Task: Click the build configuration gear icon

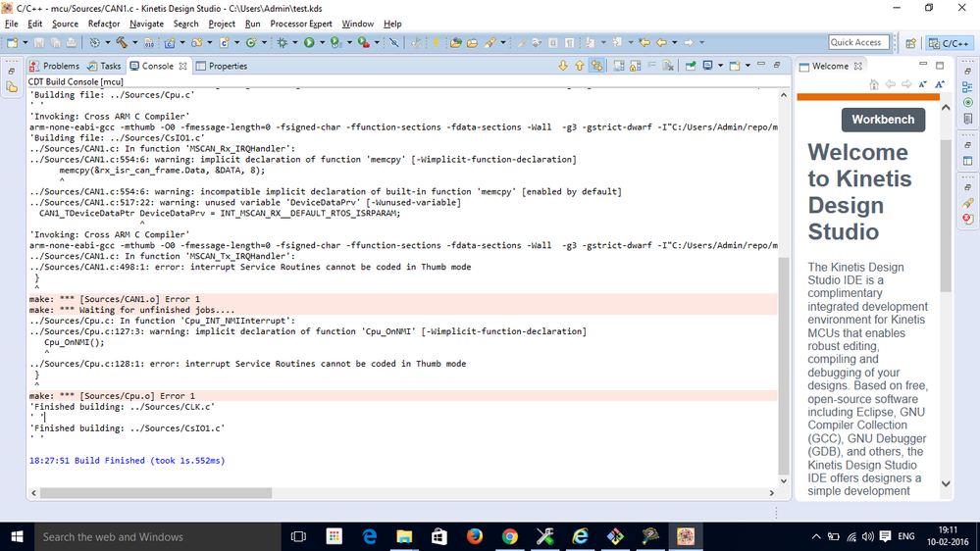Action: [94, 42]
